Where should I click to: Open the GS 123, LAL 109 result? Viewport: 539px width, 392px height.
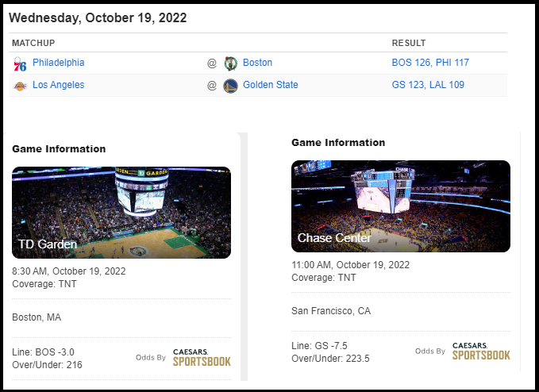tap(428, 85)
